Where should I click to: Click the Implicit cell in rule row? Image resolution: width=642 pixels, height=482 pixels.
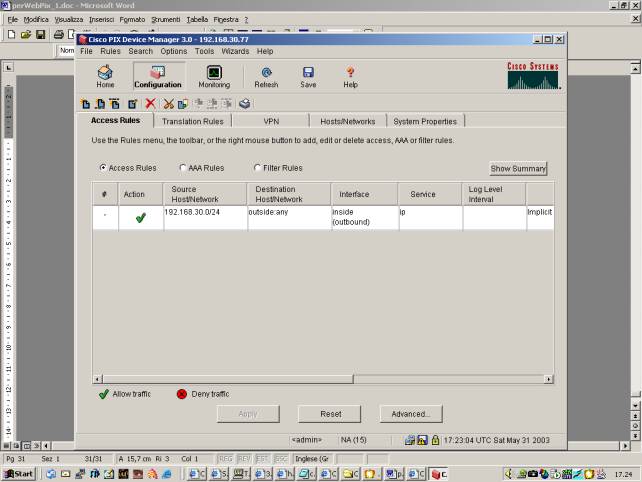[540, 217]
